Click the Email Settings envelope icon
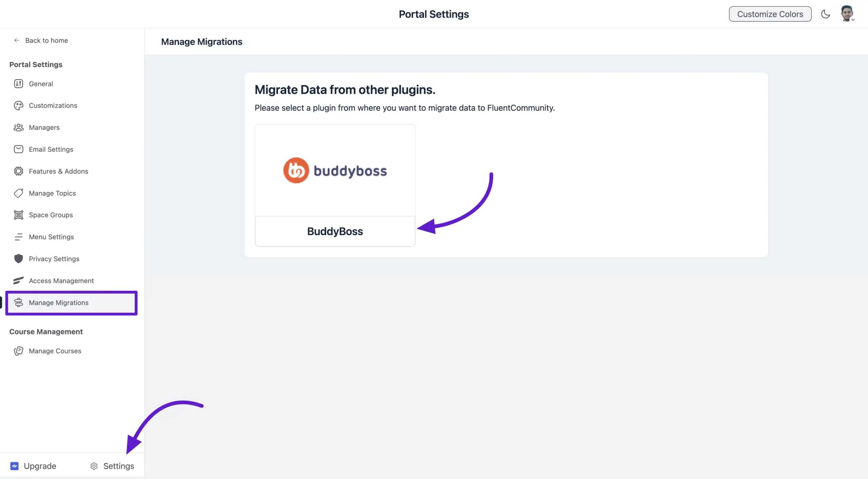The height and width of the screenshot is (479, 868). pyautogui.click(x=18, y=149)
